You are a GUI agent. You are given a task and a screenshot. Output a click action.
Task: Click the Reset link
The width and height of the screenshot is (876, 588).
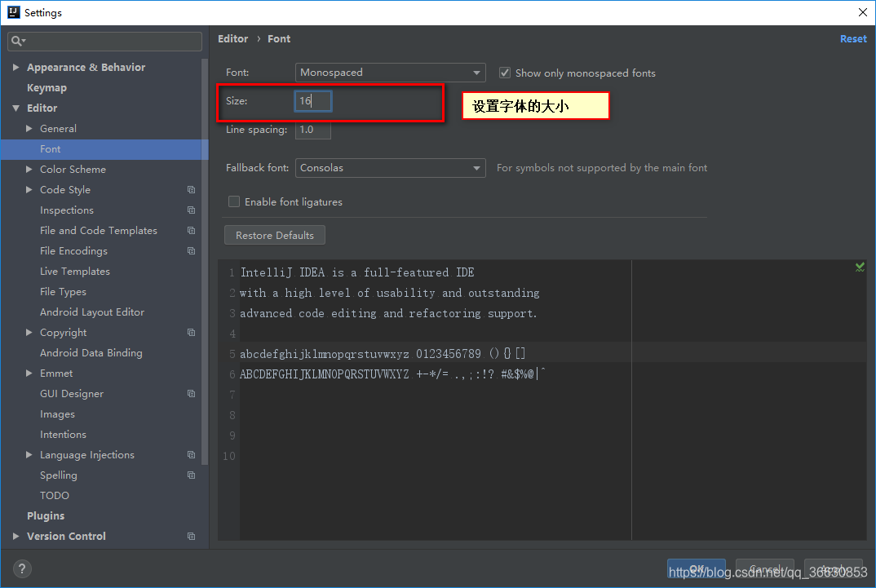point(853,38)
